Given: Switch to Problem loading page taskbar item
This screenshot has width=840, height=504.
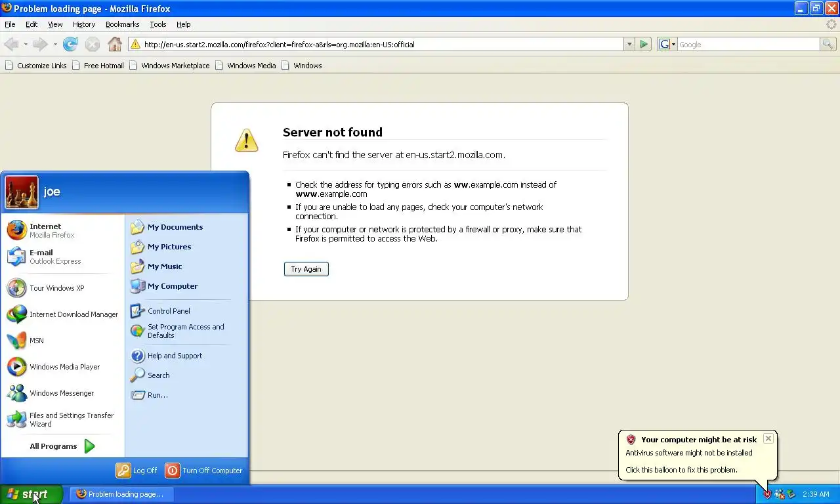Looking at the screenshot, I should tap(121, 494).
